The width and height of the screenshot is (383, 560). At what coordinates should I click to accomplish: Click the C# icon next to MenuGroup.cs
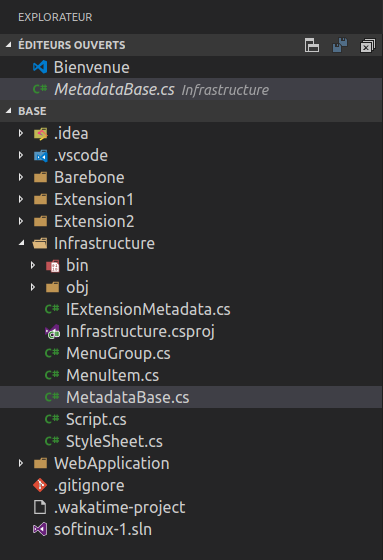[x=52, y=353]
